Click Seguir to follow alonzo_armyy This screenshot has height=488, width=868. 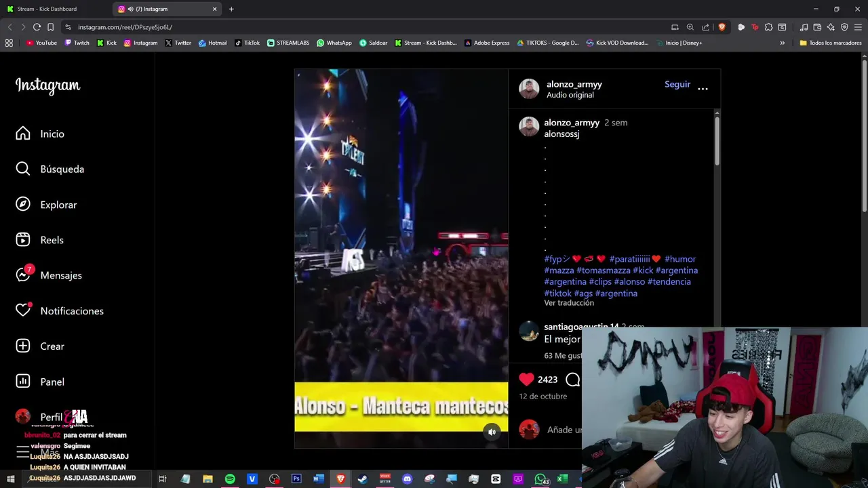(677, 84)
